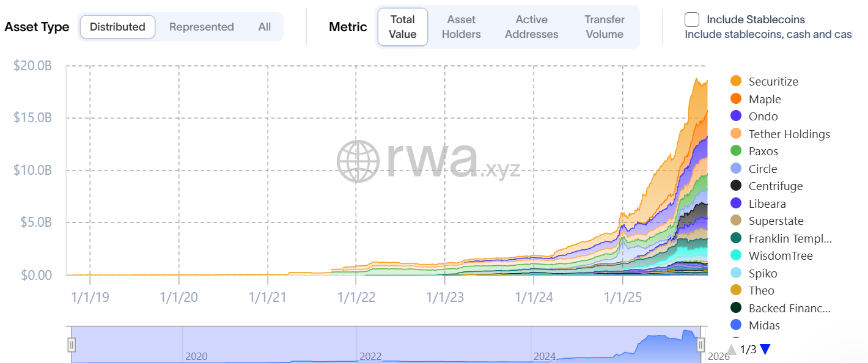Switch metric to Asset Holders
The width and height of the screenshot is (868, 363).
tap(461, 27)
